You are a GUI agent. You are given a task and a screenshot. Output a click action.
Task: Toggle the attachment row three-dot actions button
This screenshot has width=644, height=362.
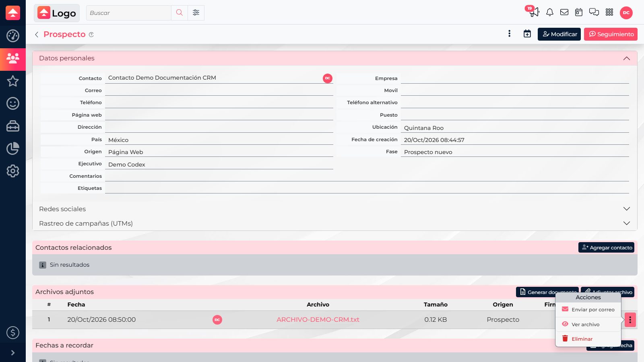pyautogui.click(x=630, y=320)
